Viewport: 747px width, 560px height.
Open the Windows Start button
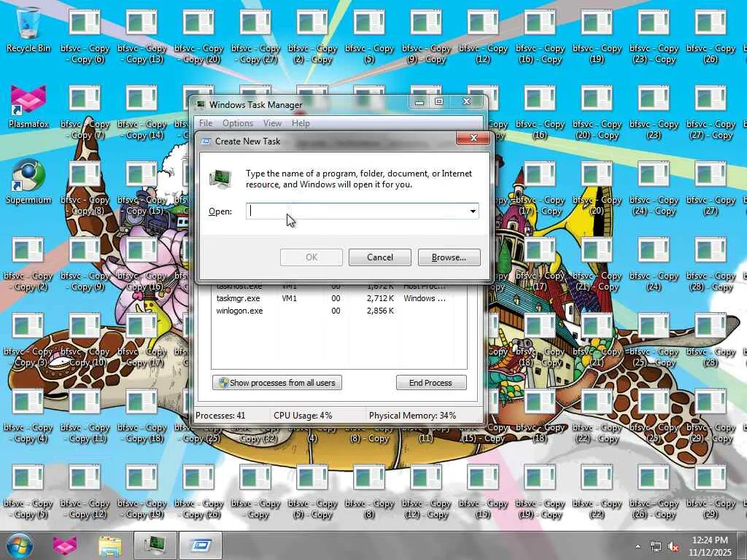click(20, 545)
